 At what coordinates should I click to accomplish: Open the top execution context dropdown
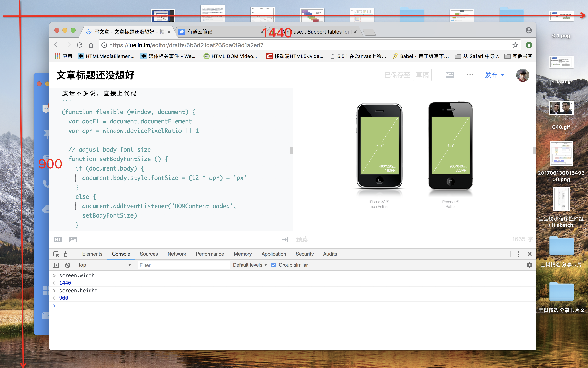[x=105, y=265]
